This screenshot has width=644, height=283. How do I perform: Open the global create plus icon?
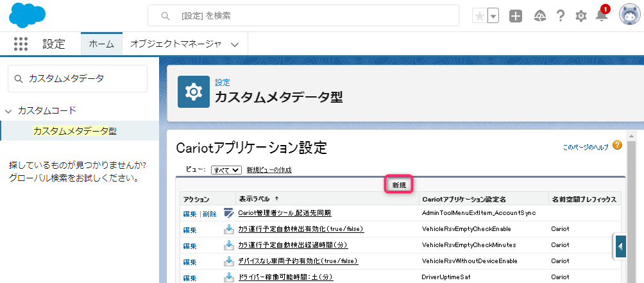(x=516, y=16)
